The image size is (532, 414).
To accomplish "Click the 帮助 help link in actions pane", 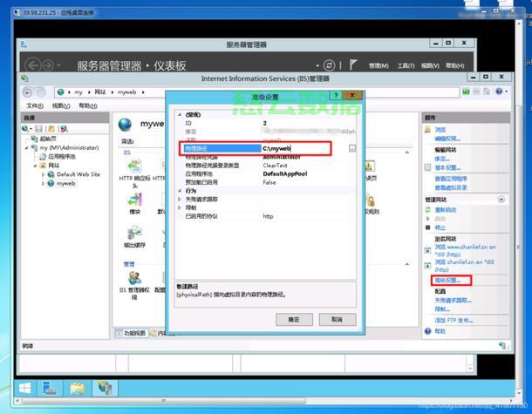I will coord(440,331).
